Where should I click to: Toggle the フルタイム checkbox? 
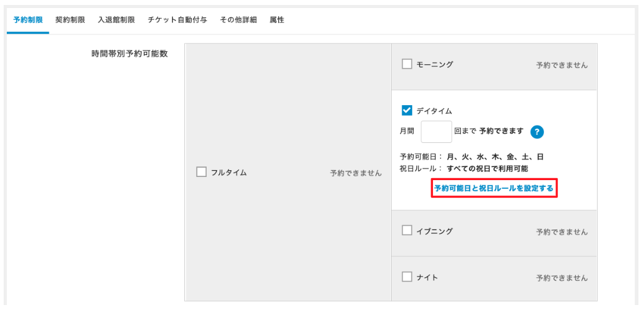click(201, 173)
